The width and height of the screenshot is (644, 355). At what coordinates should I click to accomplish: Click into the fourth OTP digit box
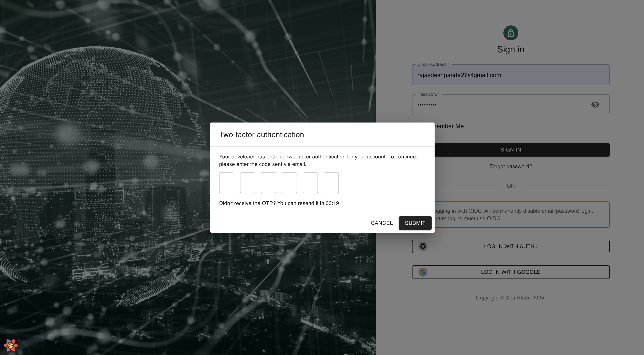[289, 183]
